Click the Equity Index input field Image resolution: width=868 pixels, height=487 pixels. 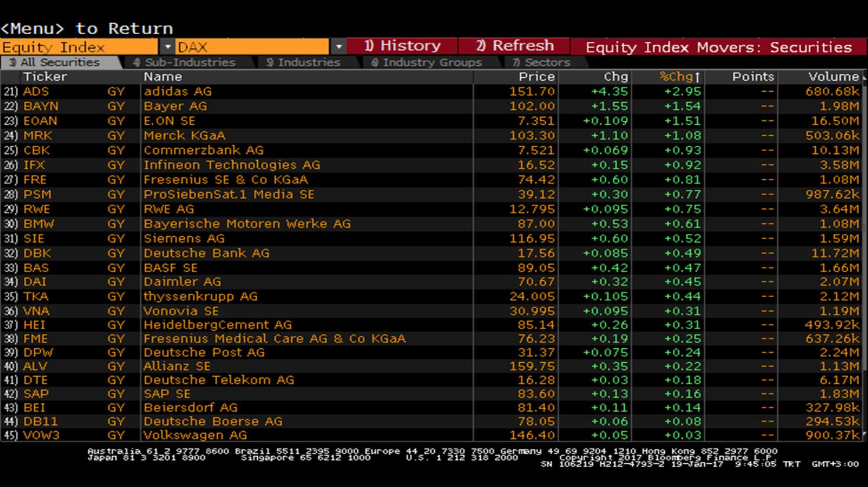point(79,47)
